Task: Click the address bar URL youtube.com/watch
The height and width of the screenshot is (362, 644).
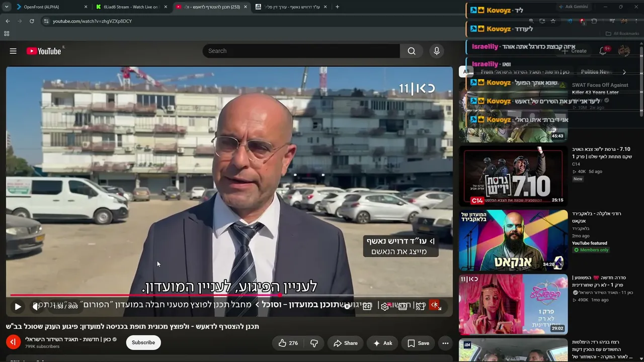Action: (93, 21)
